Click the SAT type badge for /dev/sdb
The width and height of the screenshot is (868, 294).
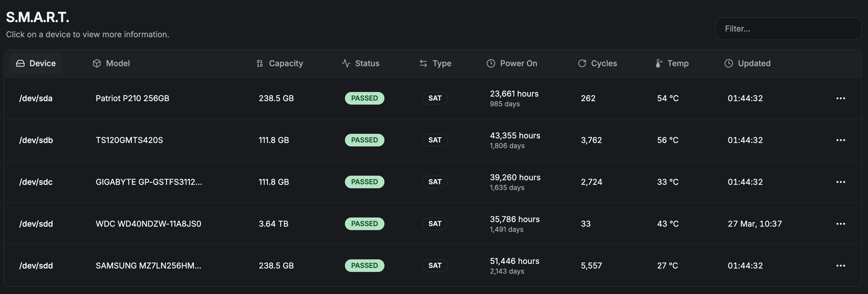[x=435, y=140]
